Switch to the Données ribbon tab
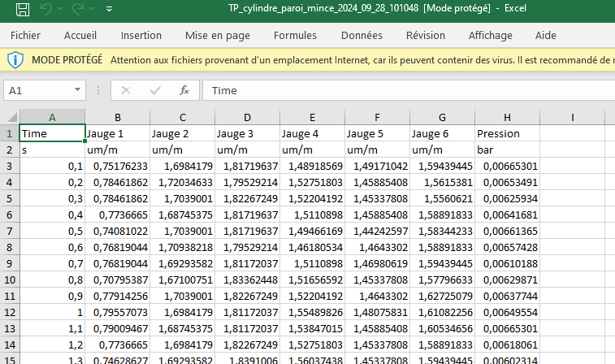This screenshot has width=615, height=364. [362, 36]
